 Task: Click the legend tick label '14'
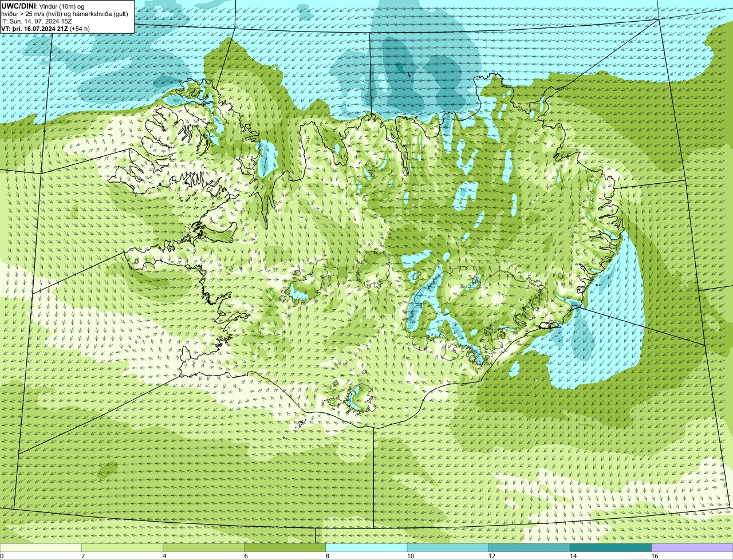point(573,556)
